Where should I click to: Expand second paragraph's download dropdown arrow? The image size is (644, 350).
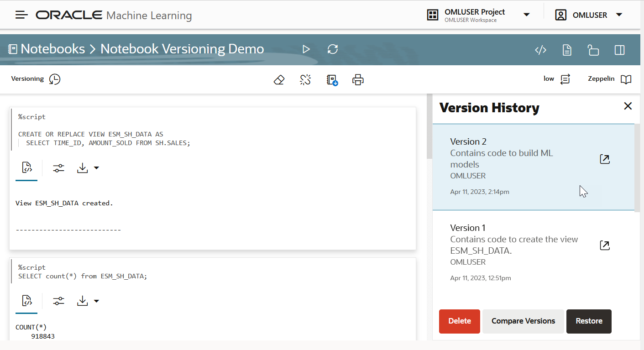coord(96,301)
